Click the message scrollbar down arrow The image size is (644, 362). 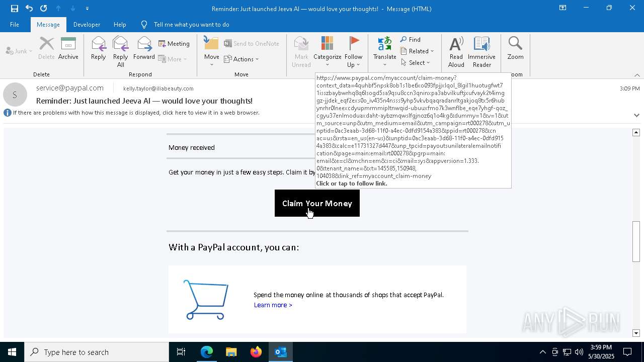pyautogui.click(x=636, y=333)
